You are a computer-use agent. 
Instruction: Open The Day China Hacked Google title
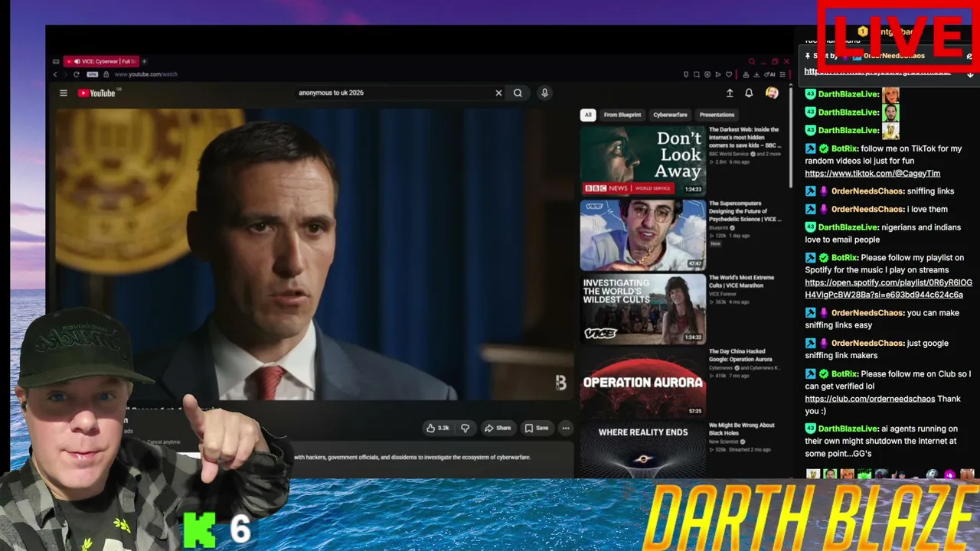[740, 355]
